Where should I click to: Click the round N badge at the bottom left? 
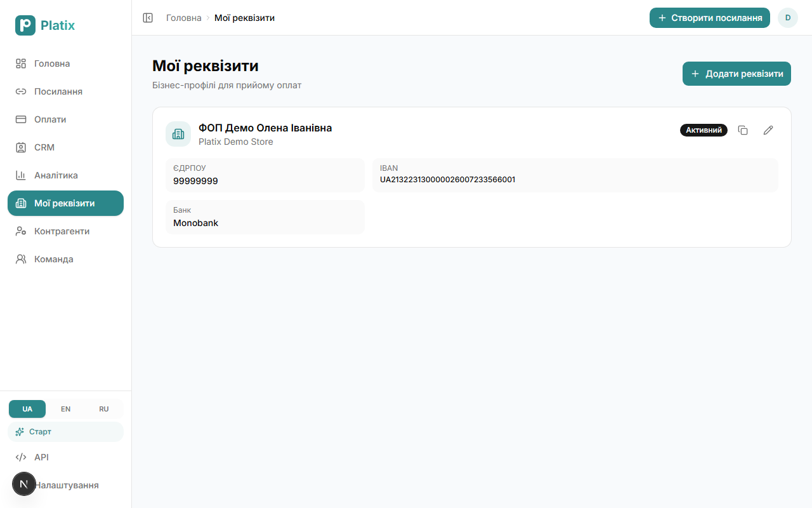(24, 484)
